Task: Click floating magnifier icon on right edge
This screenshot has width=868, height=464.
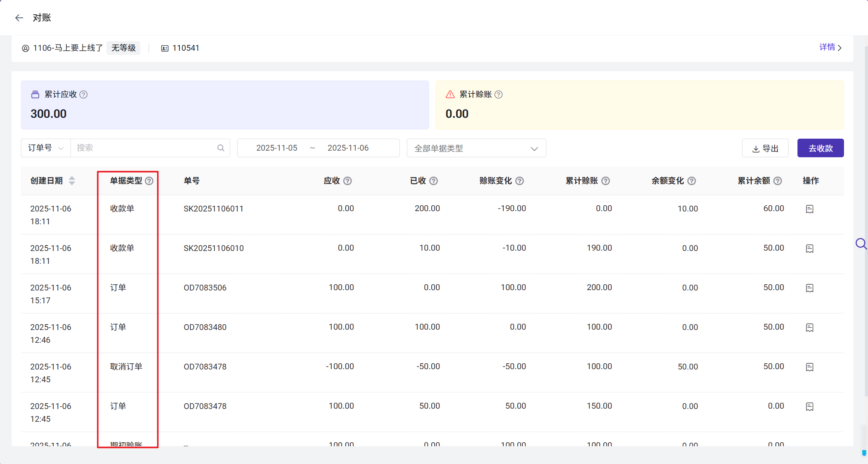Action: [x=861, y=244]
